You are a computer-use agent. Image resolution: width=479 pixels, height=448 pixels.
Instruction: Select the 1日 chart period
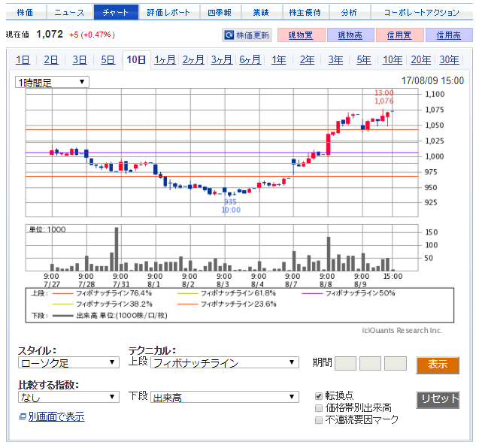[x=23, y=59]
